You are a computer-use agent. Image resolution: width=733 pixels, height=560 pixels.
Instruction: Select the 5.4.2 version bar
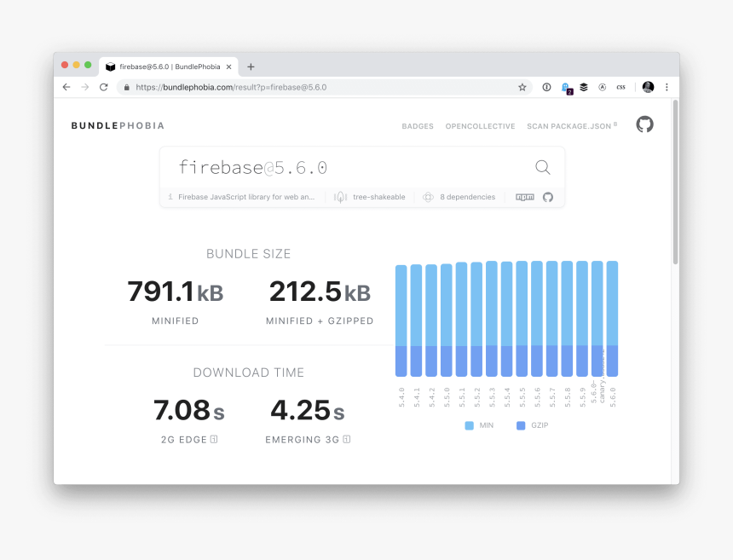point(431,320)
